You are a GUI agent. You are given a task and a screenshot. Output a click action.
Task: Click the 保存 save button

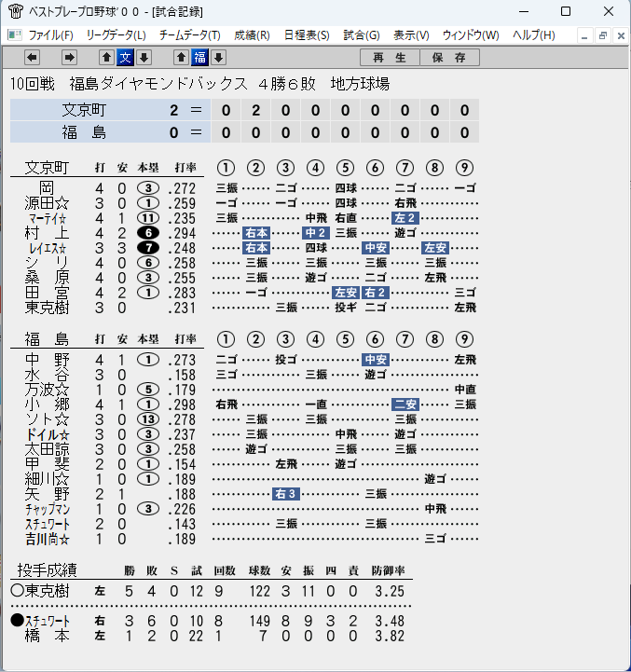(449, 58)
